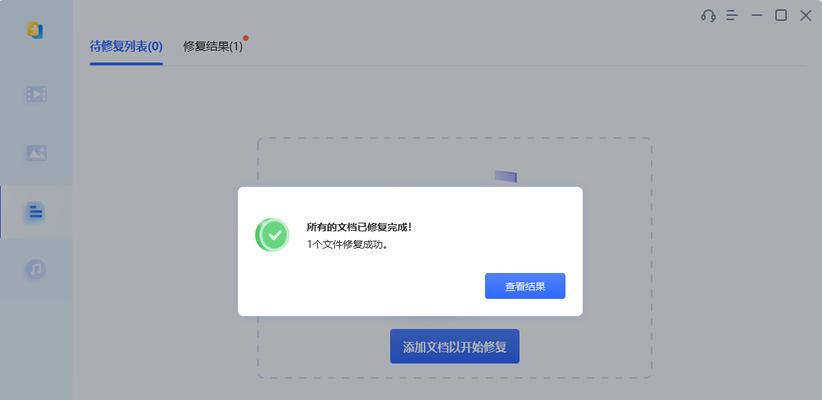Click the red notification dot on 修复结果
Screen dimensions: 822x400
point(245,38)
